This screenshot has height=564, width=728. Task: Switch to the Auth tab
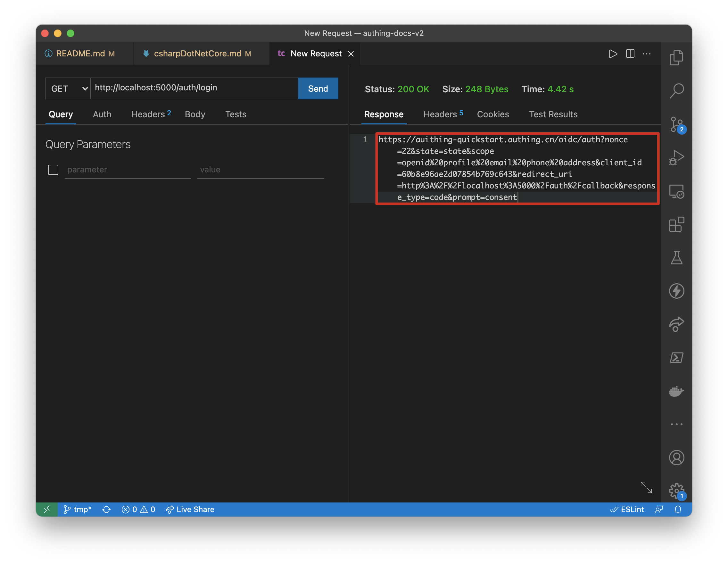(x=102, y=114)
